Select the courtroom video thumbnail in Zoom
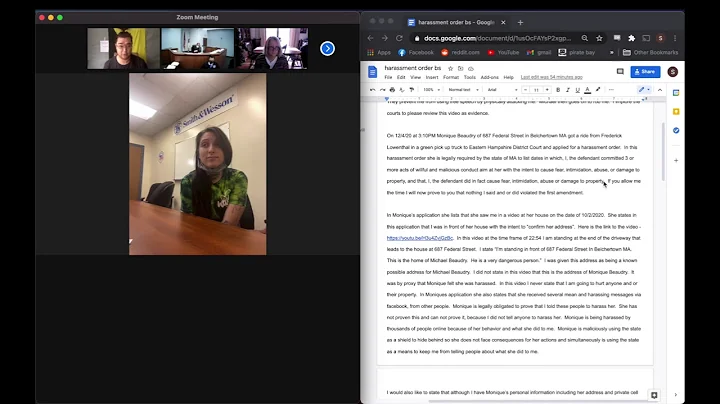 (197, 48)
